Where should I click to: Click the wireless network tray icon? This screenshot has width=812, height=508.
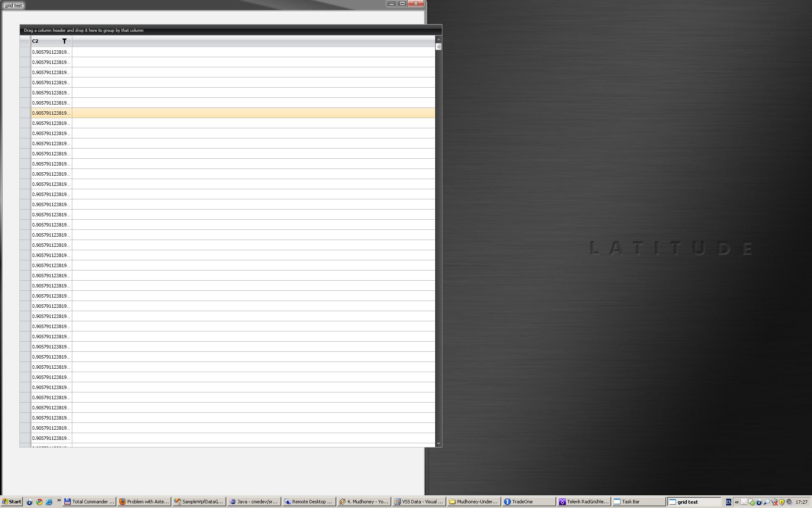pos(774,502)
